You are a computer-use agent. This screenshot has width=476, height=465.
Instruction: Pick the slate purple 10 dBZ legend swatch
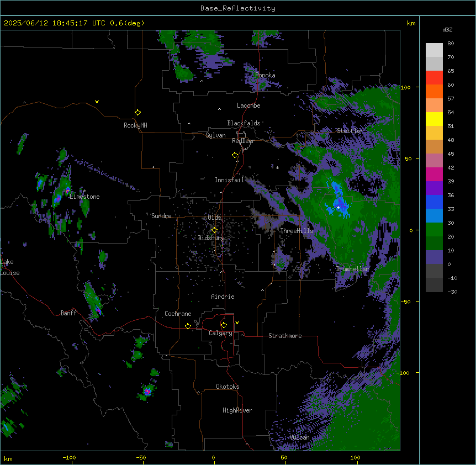click(x=434, y=257)
